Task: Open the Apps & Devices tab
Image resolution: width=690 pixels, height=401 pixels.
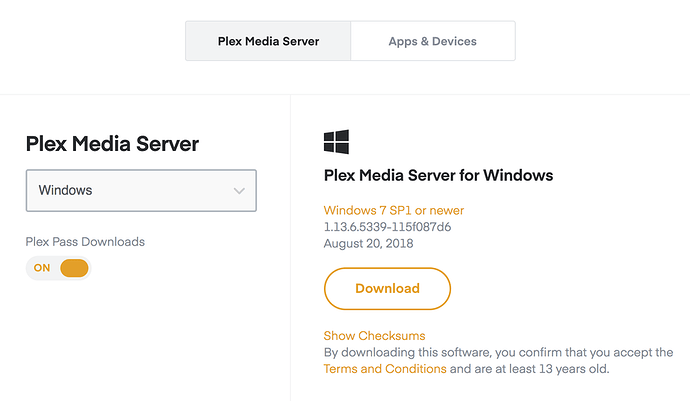Action: [x=432, y=41]
